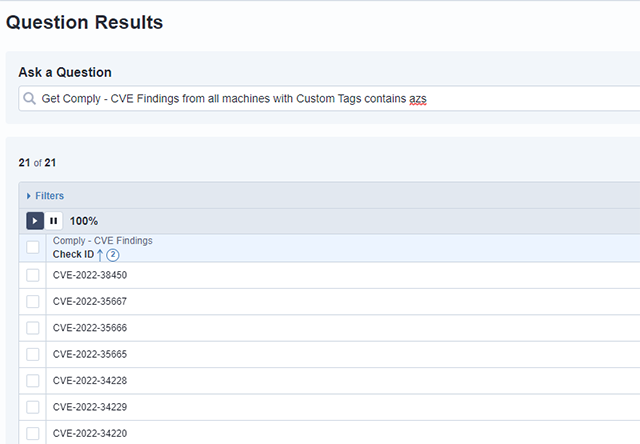This screenshot has height=444, width=640.
Task: Click the magnifier icon in the question box
Action: pos(30,99)
